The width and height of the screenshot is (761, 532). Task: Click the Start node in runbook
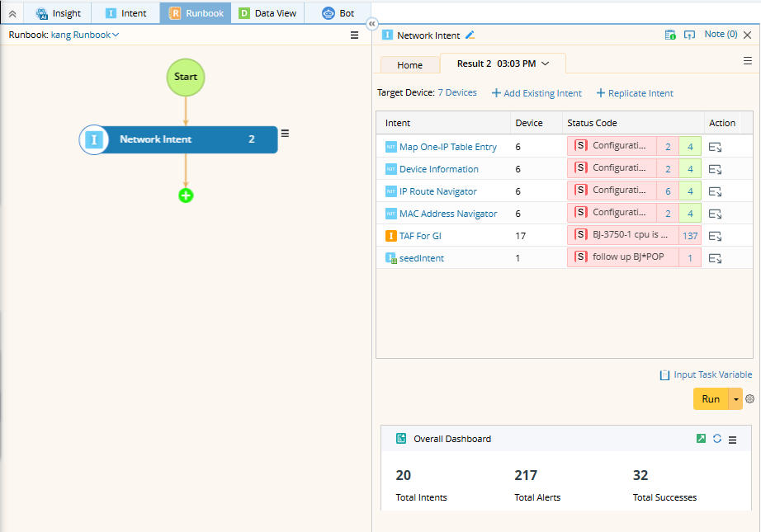point(186,77)
